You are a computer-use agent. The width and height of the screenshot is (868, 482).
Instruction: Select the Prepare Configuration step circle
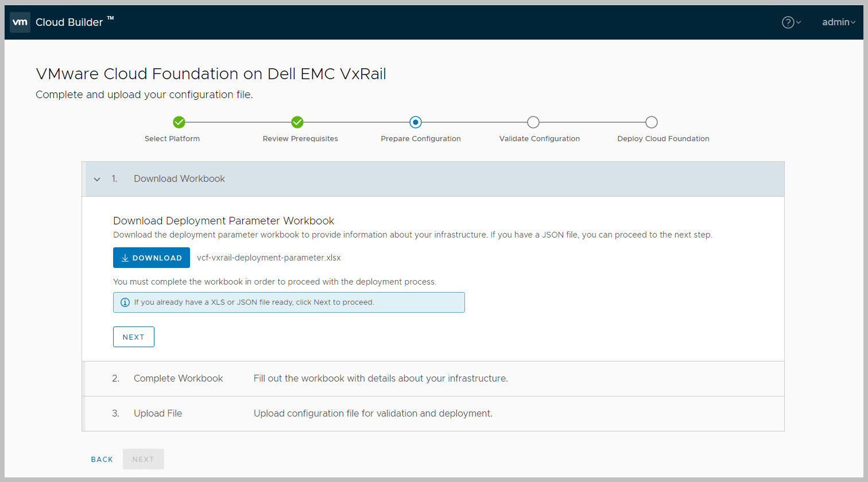tap(416, 122)
